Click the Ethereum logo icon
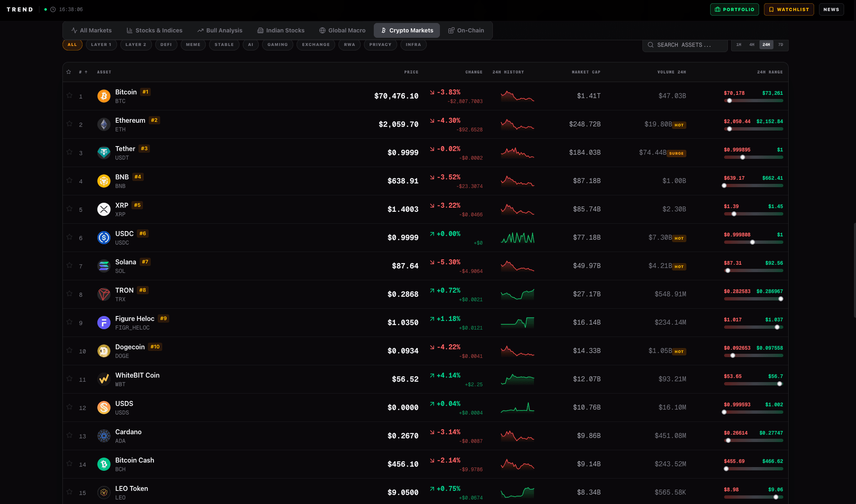The width and height of the screenshot is (856, 504). pos(104,124)
